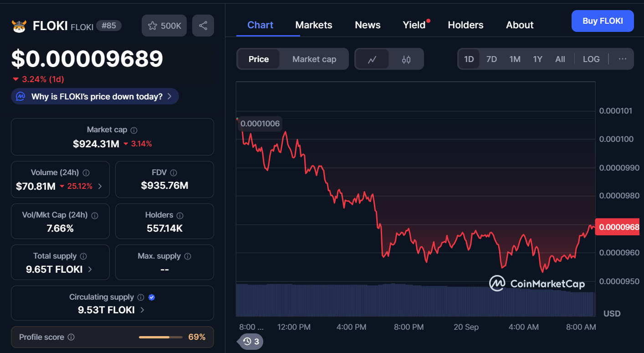Click the Circulating supply info icon
Viewport: 644px width, 353px height.
coord(141,297)
